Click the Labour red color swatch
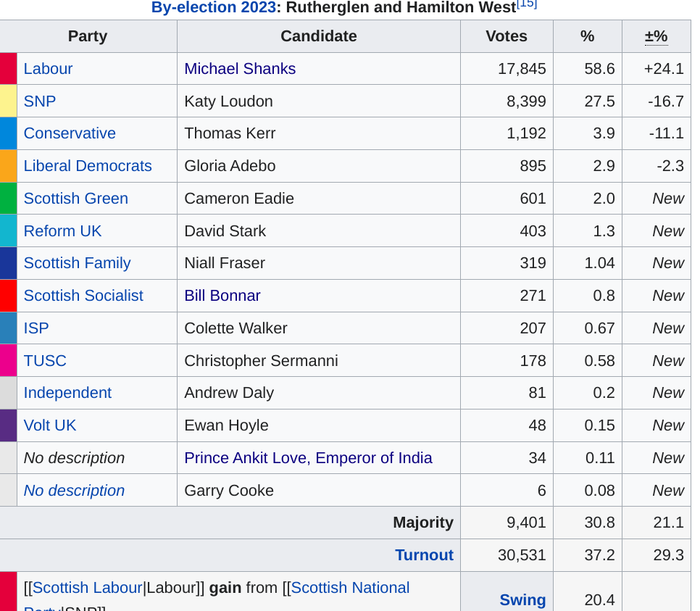The height and width of the screenshot is (611, 700). point(8,69)
